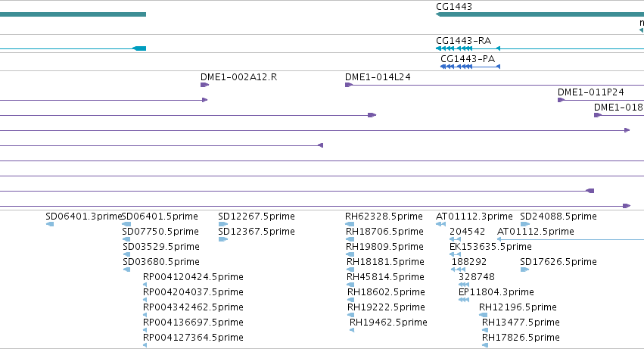Select the 328748 triple-arrow glyph
Viewport: 644px width, 349px height.
point(464,285)
